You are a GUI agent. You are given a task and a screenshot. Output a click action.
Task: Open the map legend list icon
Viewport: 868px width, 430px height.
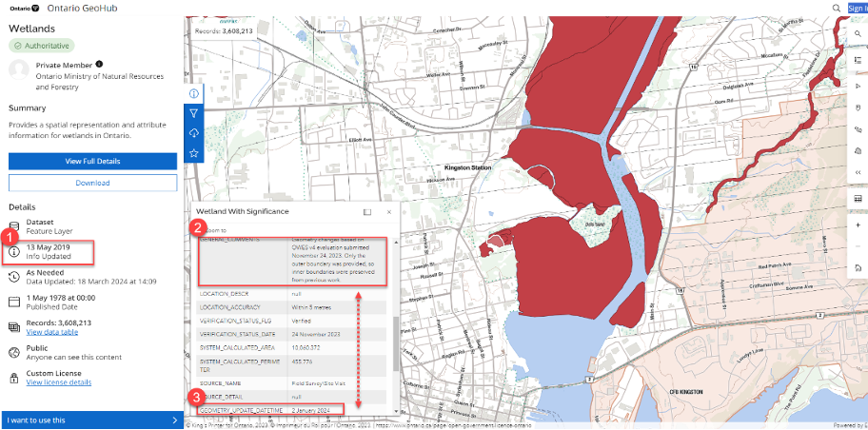(x=858, y=60)
